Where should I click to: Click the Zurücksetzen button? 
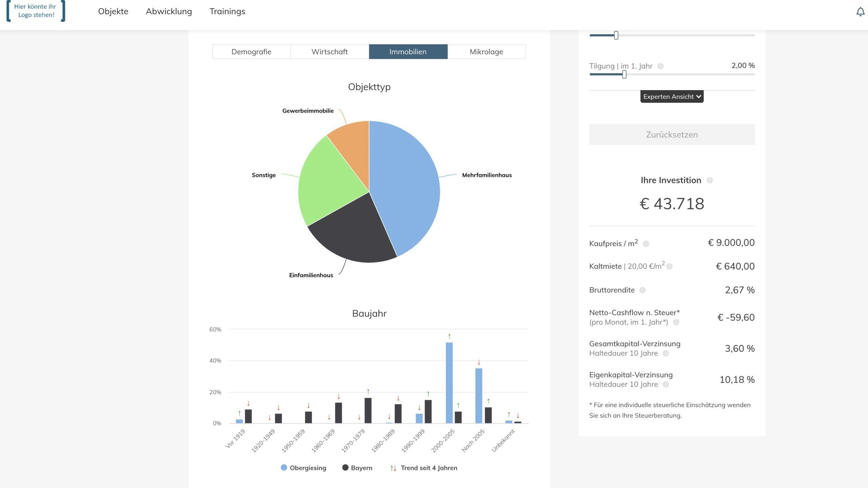click(671, 134)
